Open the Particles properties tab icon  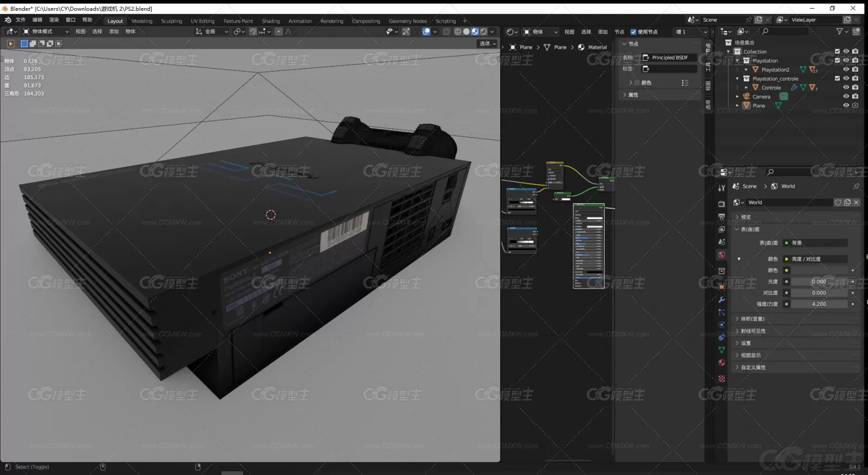(x=722, y=312)
